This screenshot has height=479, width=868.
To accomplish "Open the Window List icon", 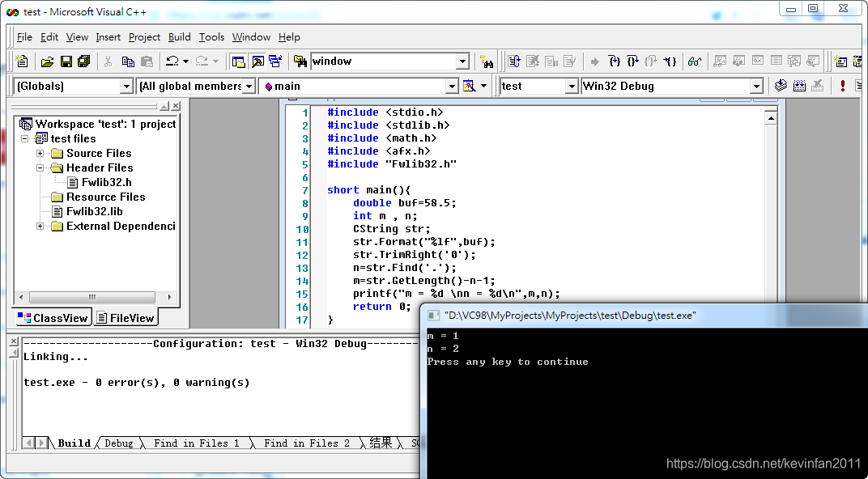I will pos(275,61).
